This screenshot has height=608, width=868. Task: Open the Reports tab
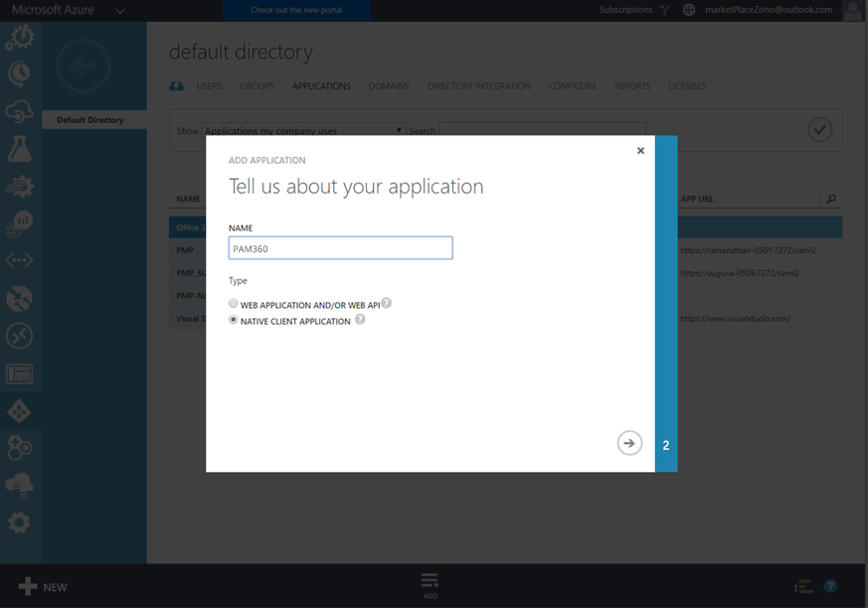point(632,86)
